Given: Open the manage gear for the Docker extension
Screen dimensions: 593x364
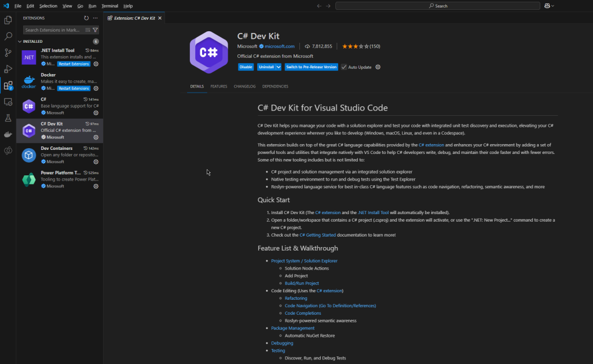Looking at the screenshot, I should coord(96,89).
